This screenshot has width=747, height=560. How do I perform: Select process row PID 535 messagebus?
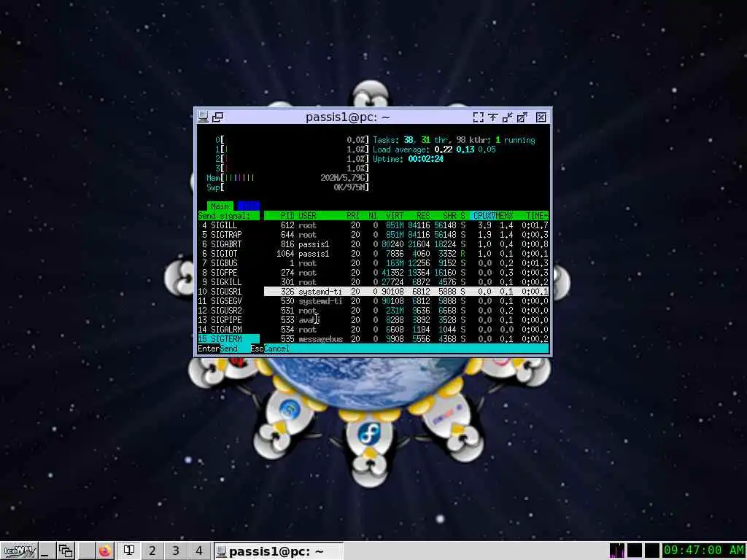pos(406,339)
